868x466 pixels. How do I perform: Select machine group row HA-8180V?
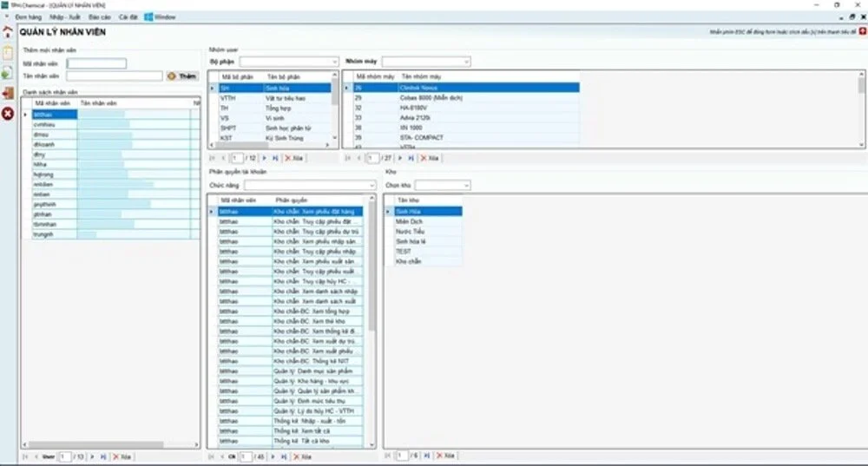tap(462, 108)
